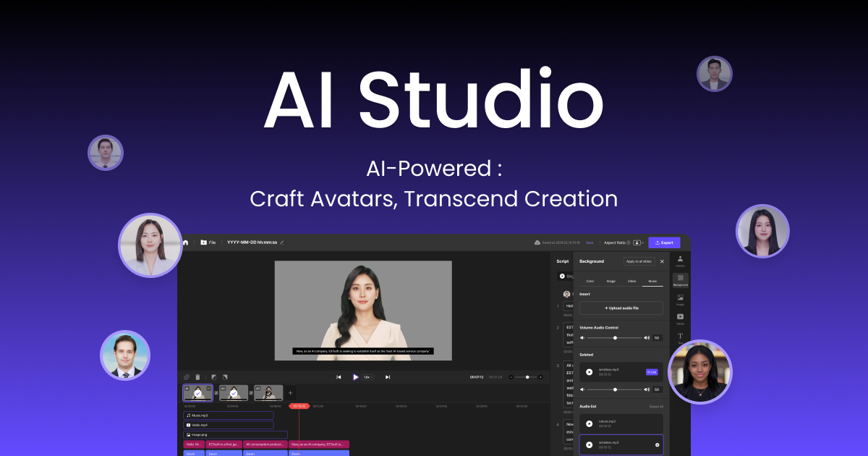Click the Home icon in the top bar
The image size is (868, 456).
tap(185, 242)
